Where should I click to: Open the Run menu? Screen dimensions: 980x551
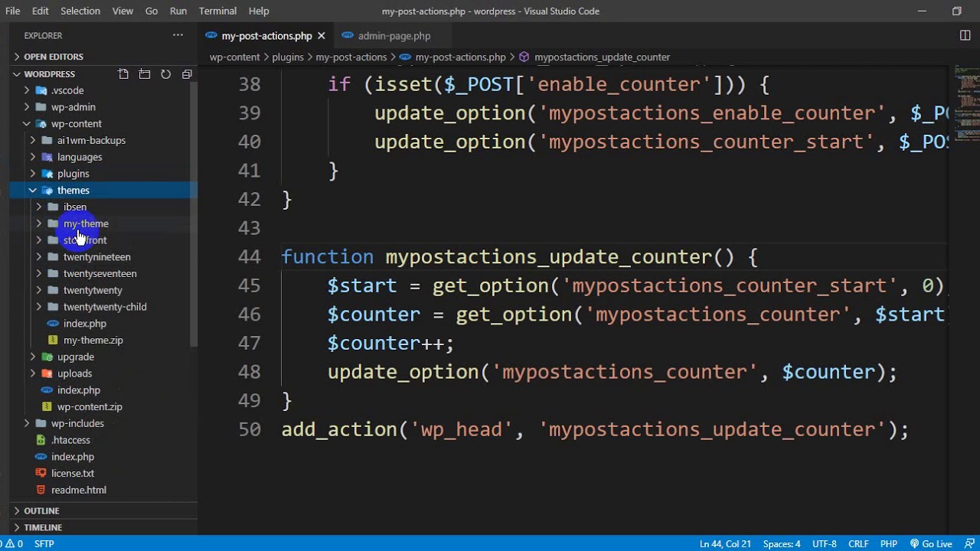point(178,11)
